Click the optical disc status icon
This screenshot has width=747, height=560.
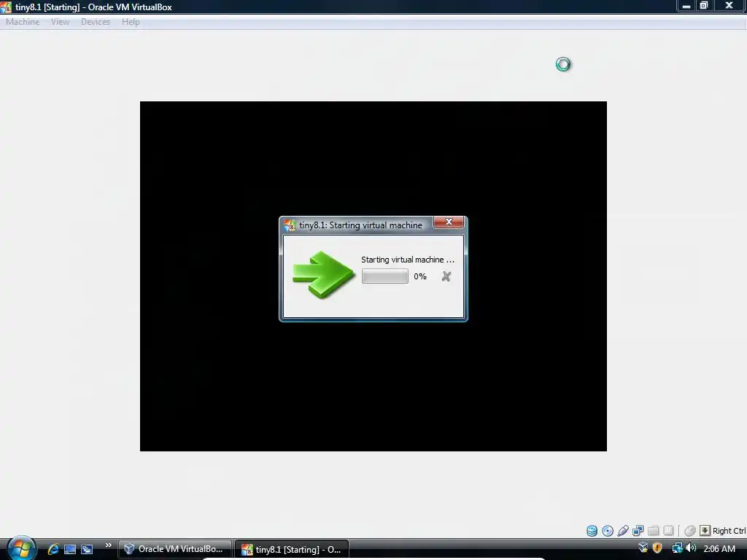pos(608,531)
